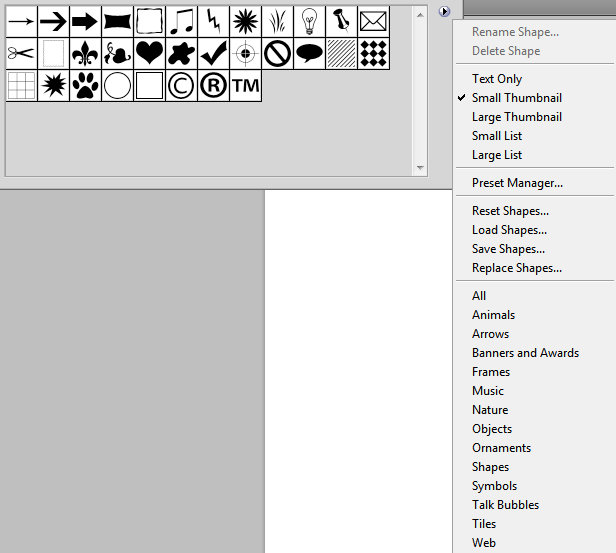
Task: Load the Music shape set
Action: click(x=488, y=391)
